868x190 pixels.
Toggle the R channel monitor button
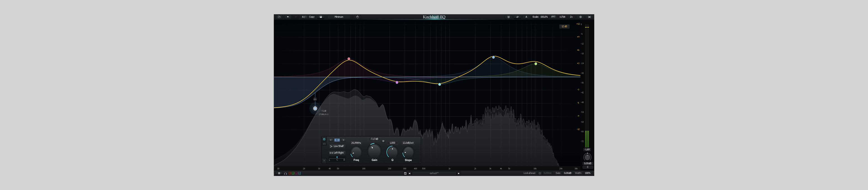(x=293, y=173)
